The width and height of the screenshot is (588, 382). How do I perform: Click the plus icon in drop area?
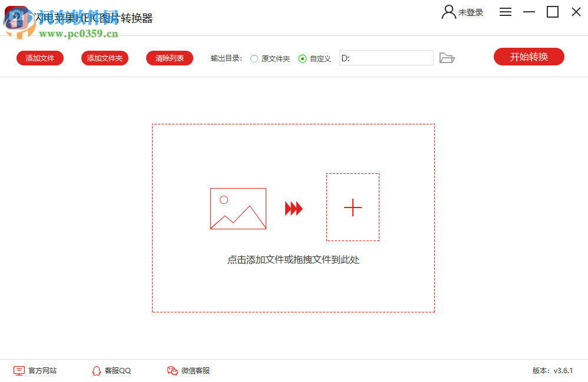click(x=352, y=208)
